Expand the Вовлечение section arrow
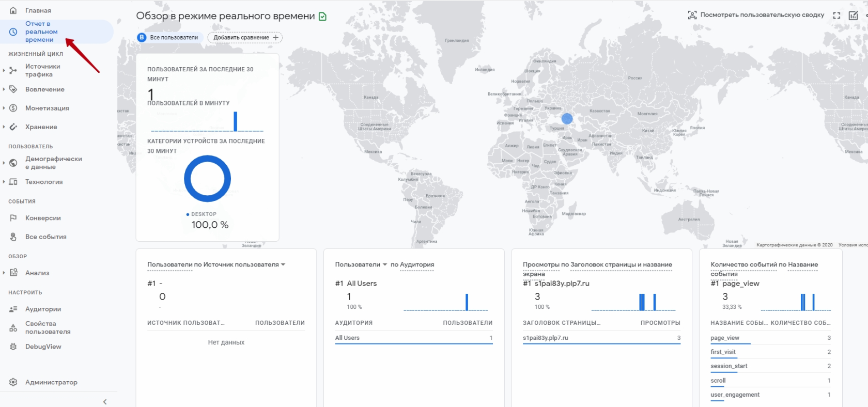This screenshot has height=407, width=868. pyautogui.click(x=4, y=89)
